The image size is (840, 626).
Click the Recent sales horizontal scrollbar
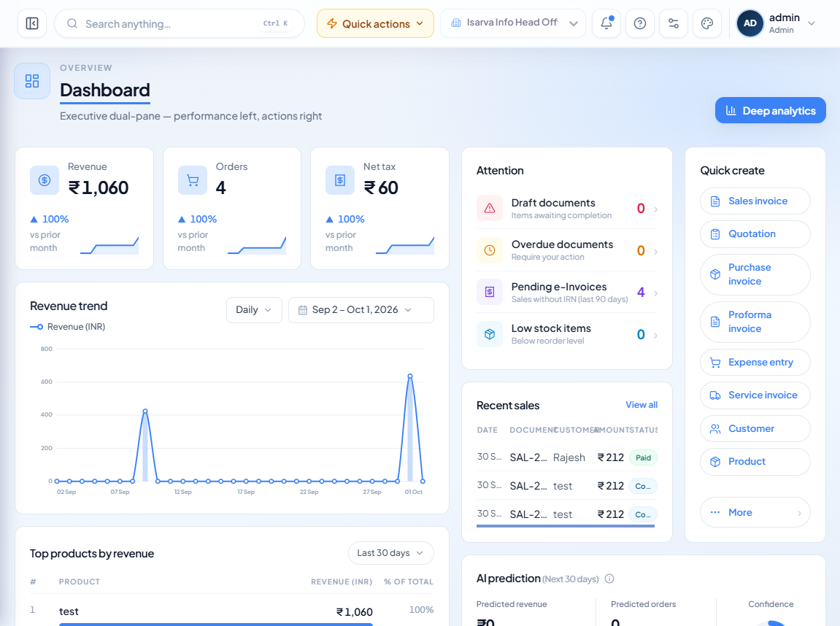pyautogui.click(x=565, y=526)
